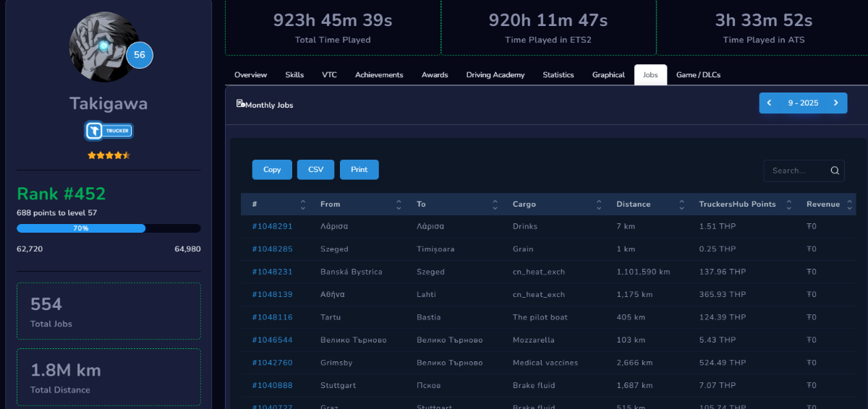This screenshot has width=868, height=409.
Task: Open Takigawa's profile avatar
Action: tap(99, 47)
